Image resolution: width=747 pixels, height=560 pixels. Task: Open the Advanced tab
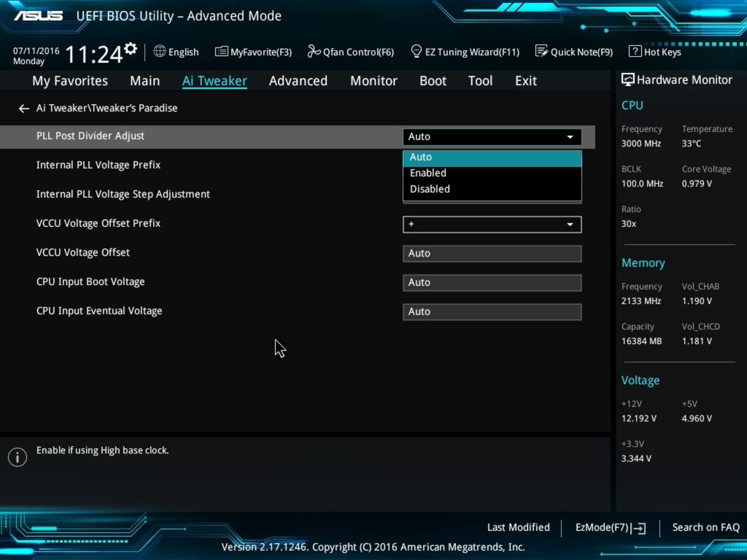(x=298, y=81)
